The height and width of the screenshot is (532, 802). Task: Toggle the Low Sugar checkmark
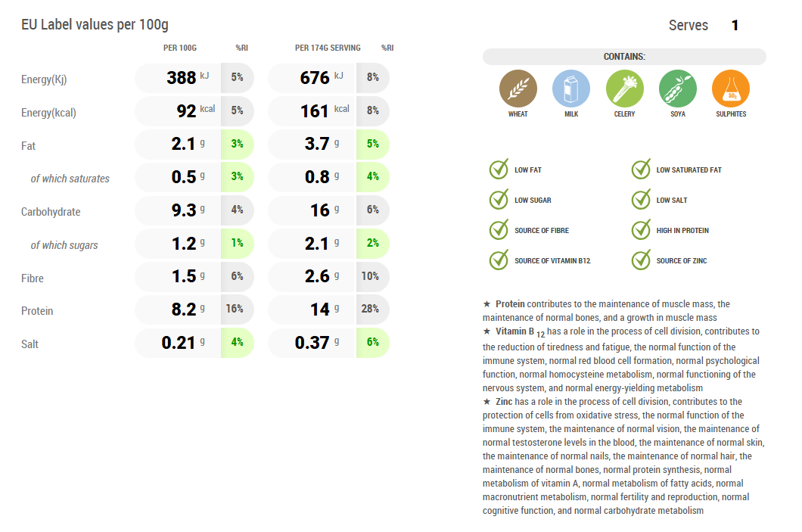[x=499, y=200]
